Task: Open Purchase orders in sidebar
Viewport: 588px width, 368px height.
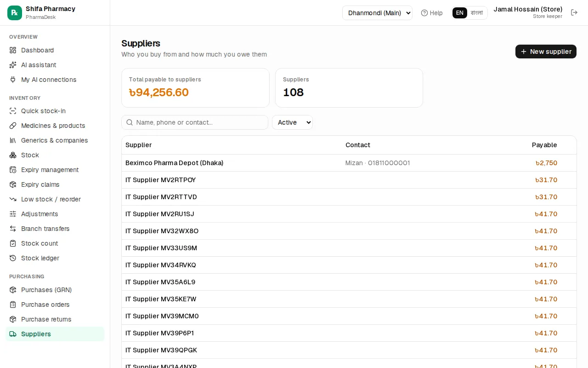Action: (x=55, y=305)
